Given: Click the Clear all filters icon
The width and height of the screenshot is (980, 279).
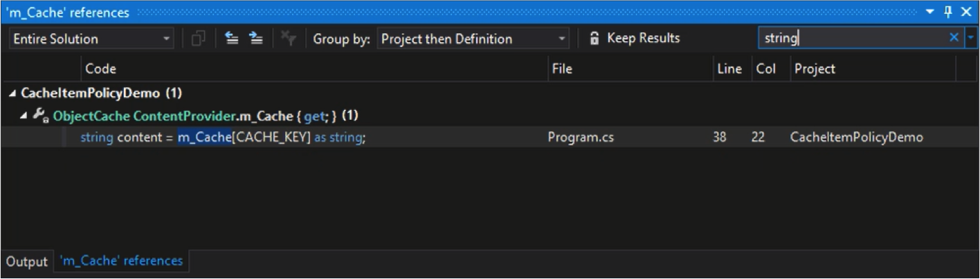Looking at the screenshot, I should pos(289,39).
